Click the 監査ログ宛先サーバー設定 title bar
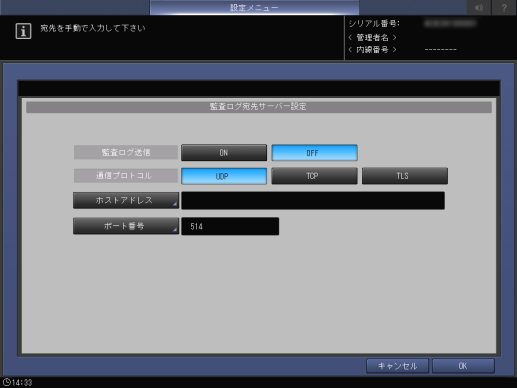This screenshot has height=388, width=517. 259,107
